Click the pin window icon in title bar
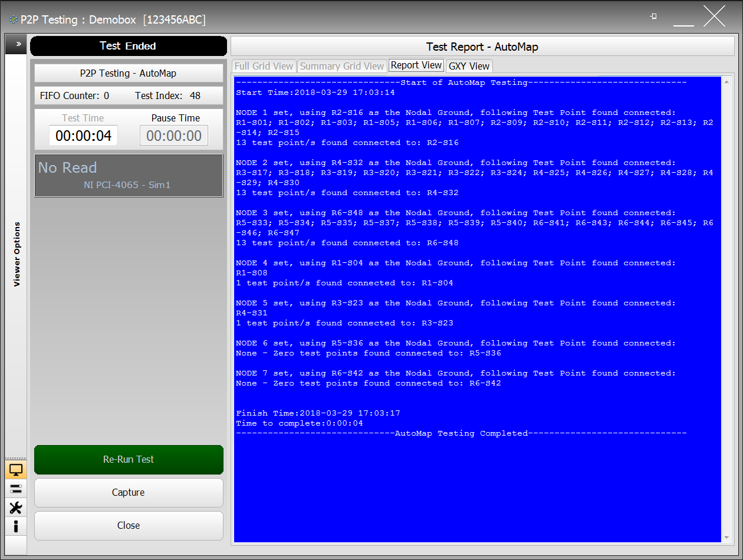 (x=653, y=17)
